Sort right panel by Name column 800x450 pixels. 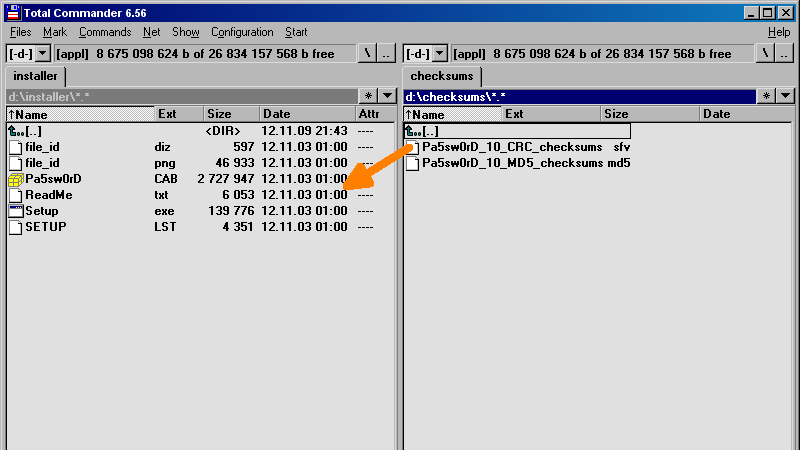[x=453, y=114]
